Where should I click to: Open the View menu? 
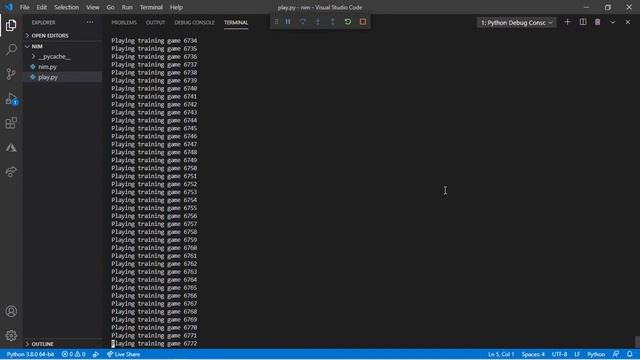coord(93,7)
